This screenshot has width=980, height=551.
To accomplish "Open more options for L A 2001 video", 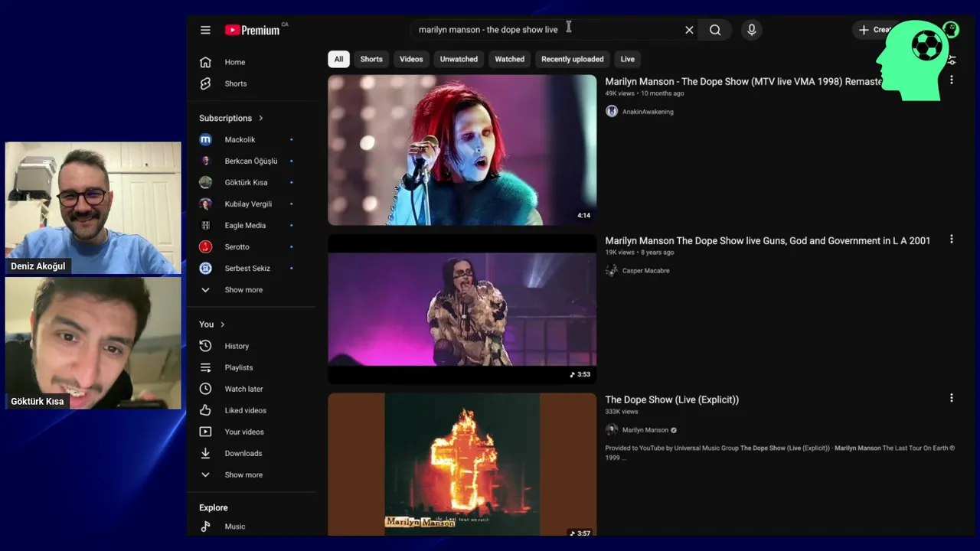I will (x=952, y=240).
